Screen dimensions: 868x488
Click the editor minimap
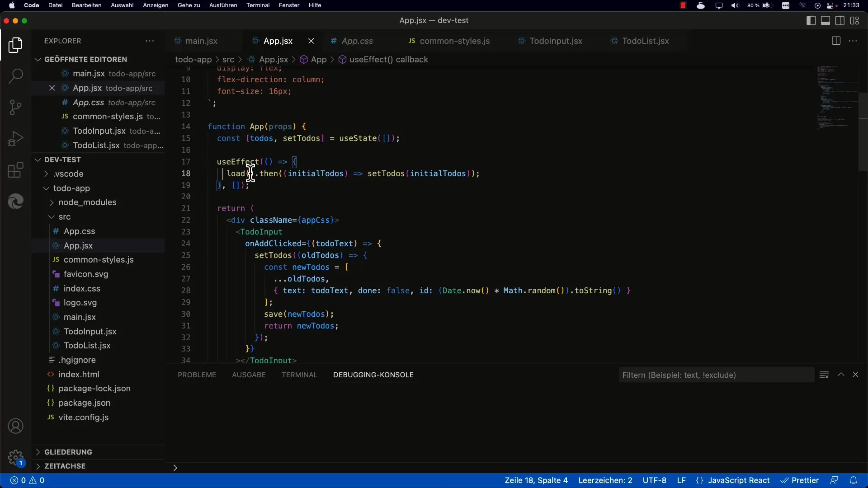pyautogui.click(x=836, y=97)
